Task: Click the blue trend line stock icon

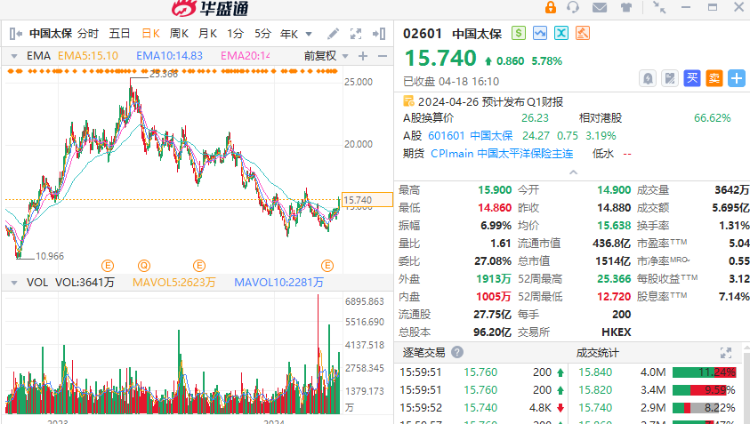Action: point(540,33)
